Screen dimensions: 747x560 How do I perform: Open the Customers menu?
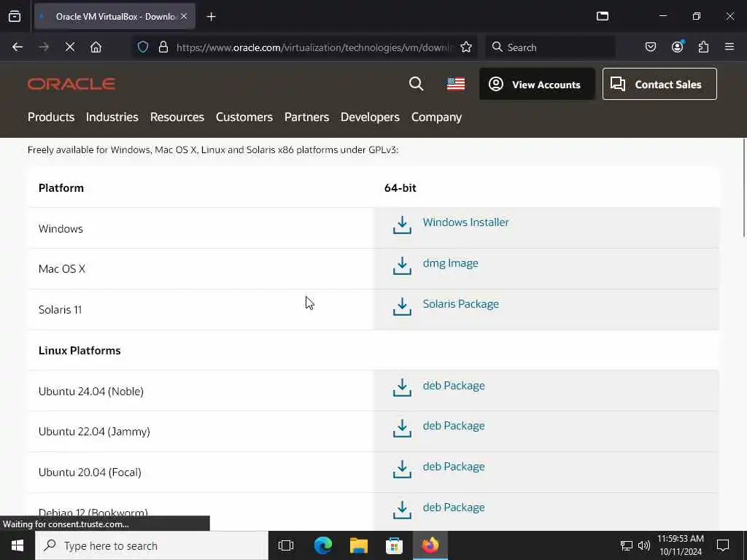pyautogui.click(x=244, y=117)
